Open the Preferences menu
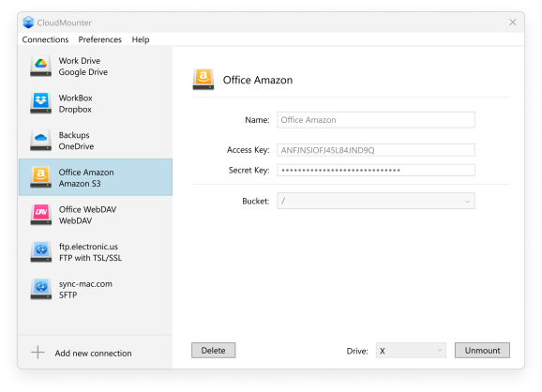 (100, 39)
